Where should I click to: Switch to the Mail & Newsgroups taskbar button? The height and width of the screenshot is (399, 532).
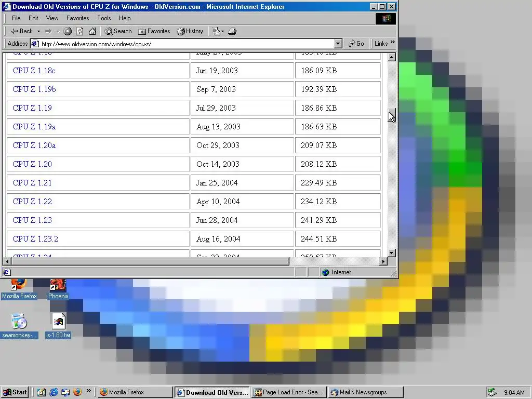366,392
